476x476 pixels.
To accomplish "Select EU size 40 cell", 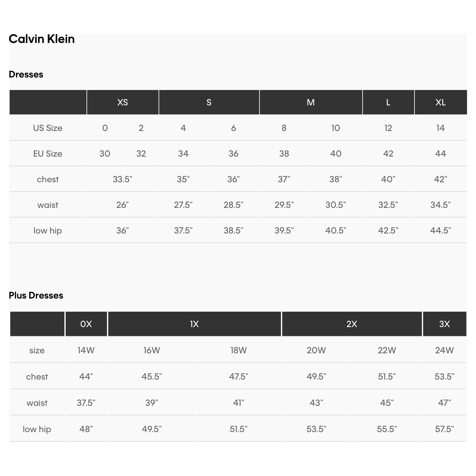I will click(x=335, y=154).
